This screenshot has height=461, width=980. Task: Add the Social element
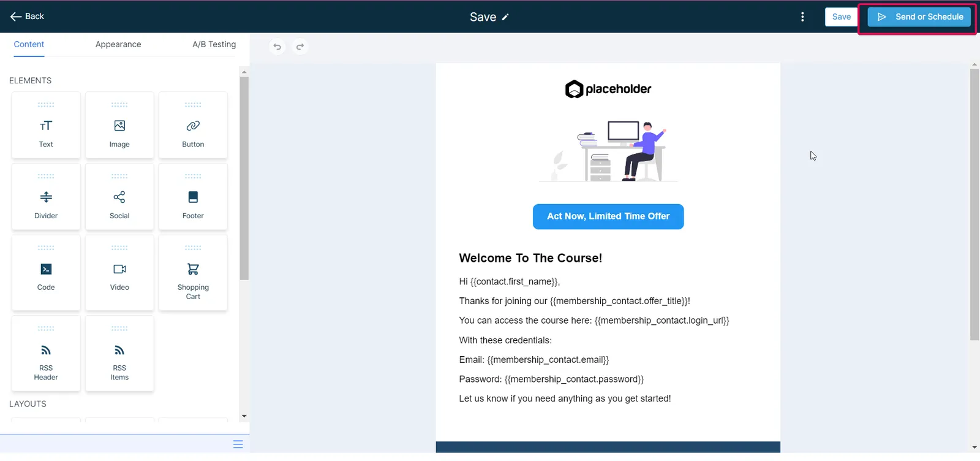coord(119,197)
